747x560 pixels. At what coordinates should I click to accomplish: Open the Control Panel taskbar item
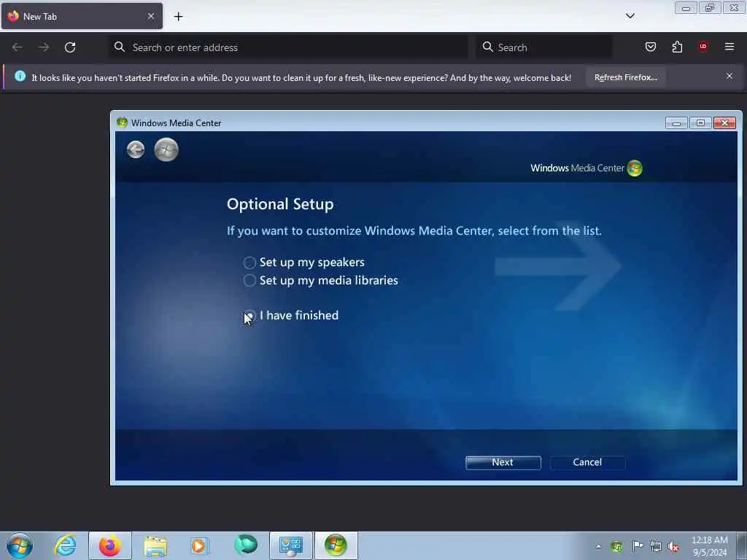291,545
